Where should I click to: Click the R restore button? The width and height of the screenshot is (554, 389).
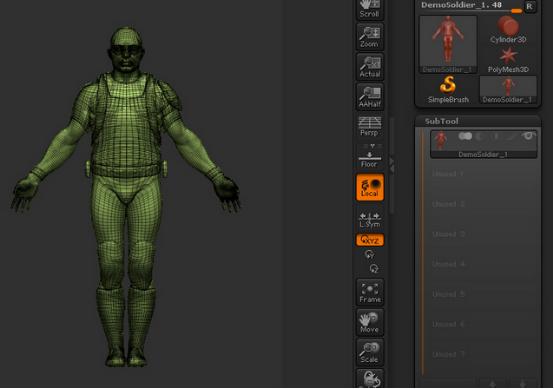(529, 6)
